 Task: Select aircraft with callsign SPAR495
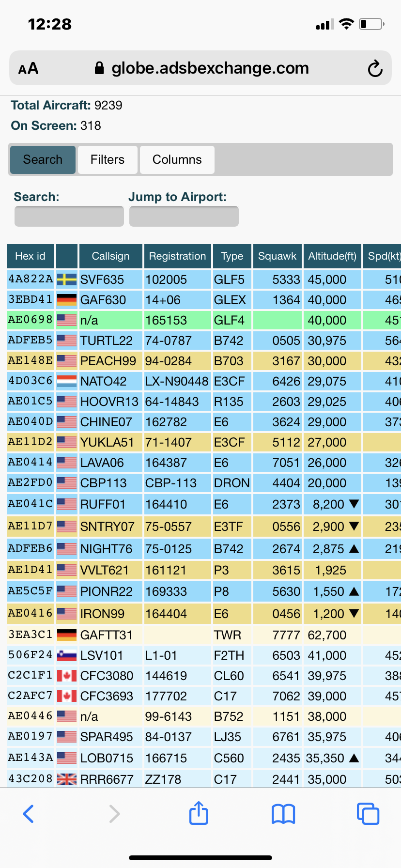point(111,737)
